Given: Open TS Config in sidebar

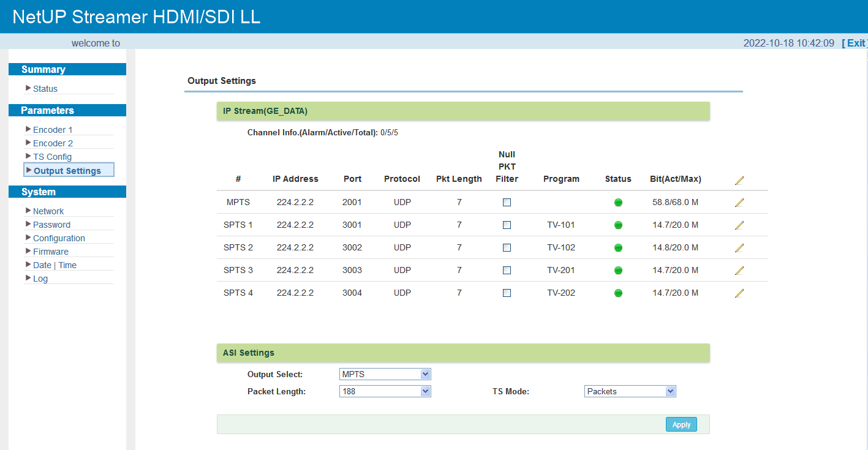Looking at the screenshot, I should [x=52, y=157].
